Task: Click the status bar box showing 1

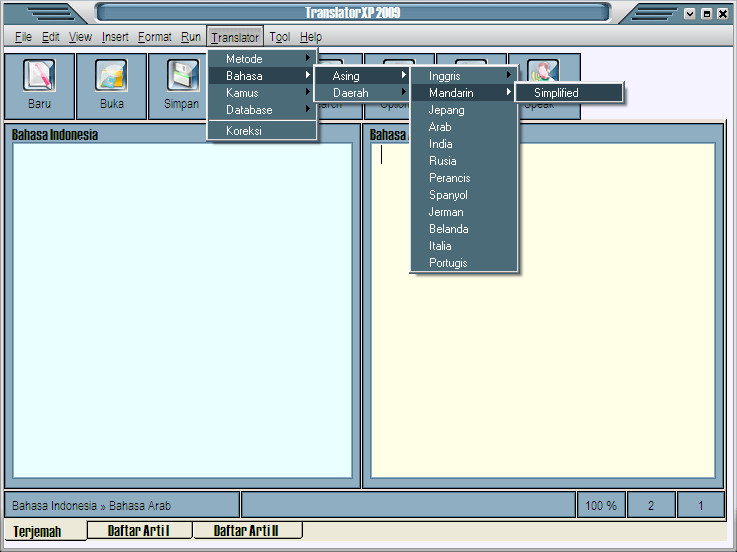Action: 701,505
